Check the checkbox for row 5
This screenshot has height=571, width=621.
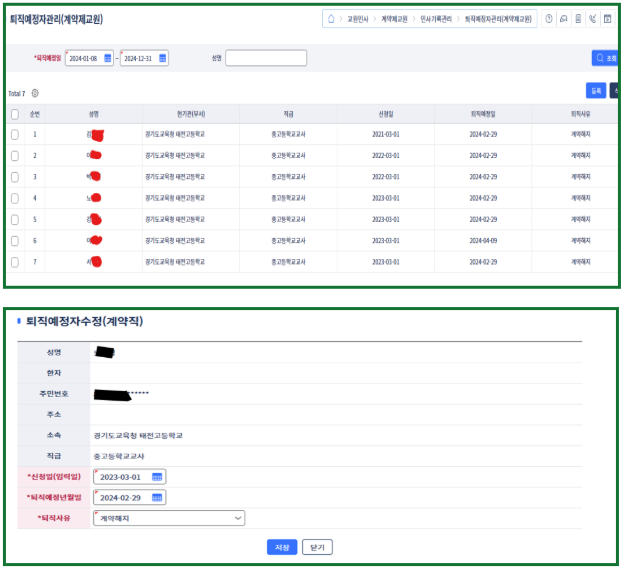15,219
